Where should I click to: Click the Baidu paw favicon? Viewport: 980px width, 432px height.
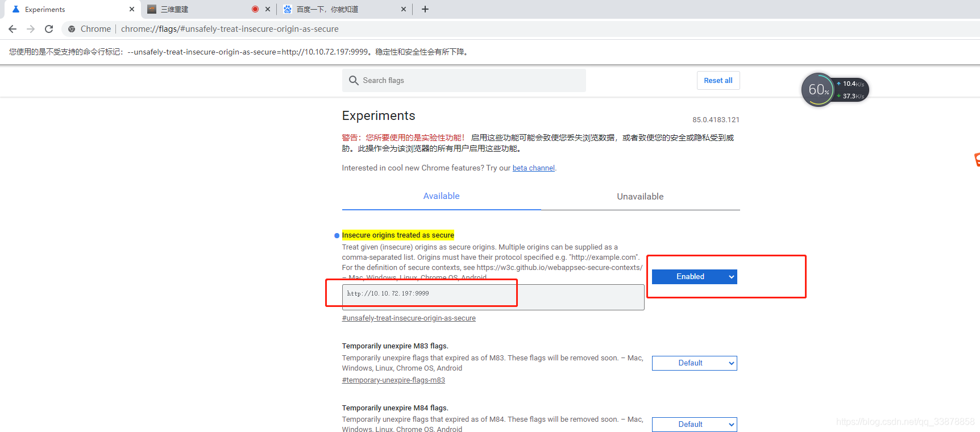coord(288,9)
